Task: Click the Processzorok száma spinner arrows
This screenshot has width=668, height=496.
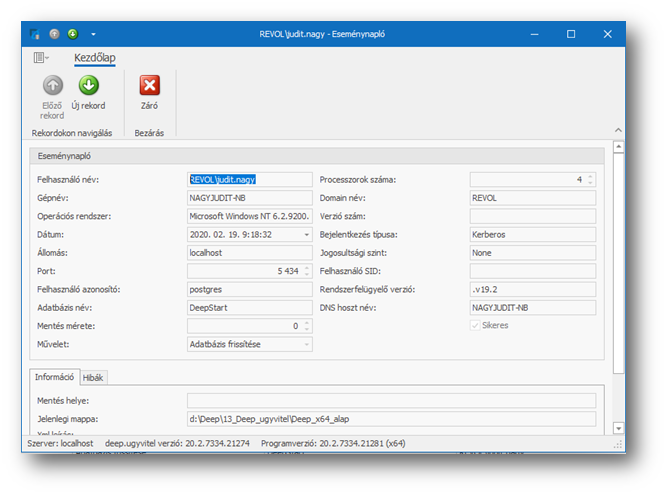Action: coord(590,180)
